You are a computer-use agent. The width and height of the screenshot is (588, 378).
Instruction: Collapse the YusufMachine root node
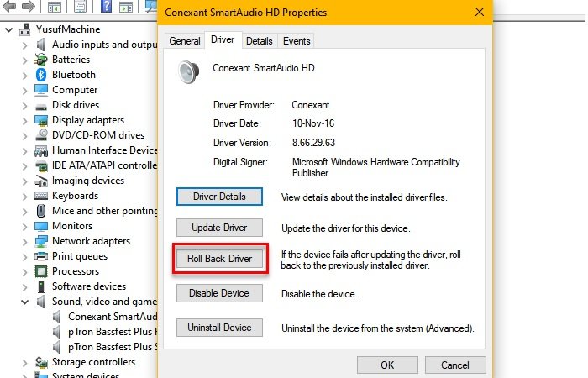tap(9, 29)
